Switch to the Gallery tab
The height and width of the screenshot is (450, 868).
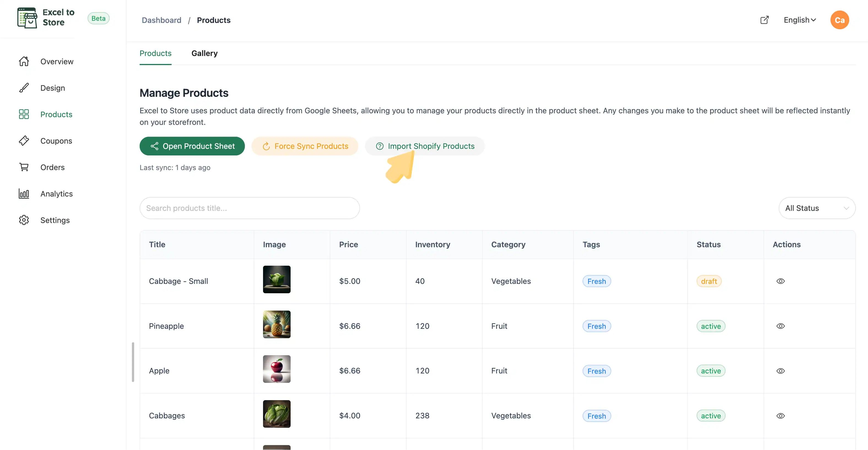click(204, 53)
